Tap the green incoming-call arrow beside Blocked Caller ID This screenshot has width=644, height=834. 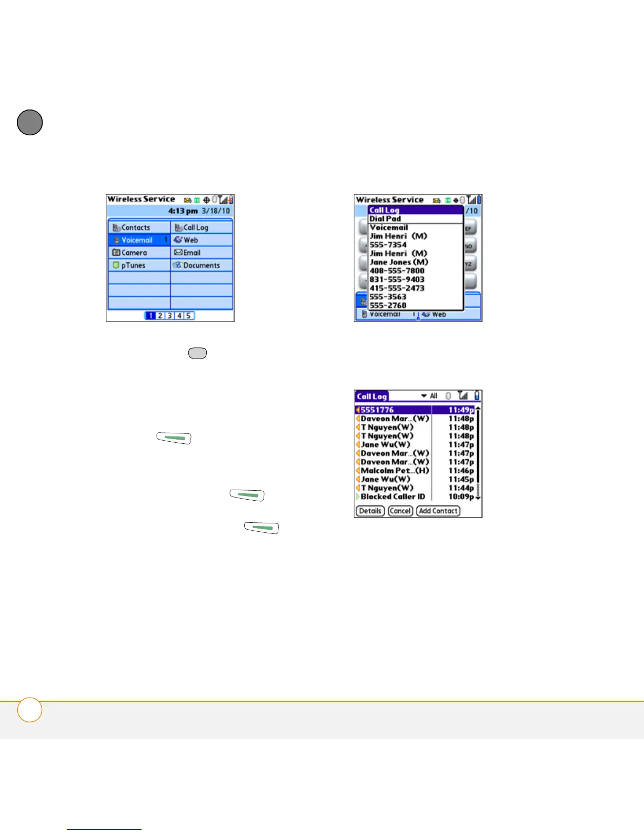point(358,497)
